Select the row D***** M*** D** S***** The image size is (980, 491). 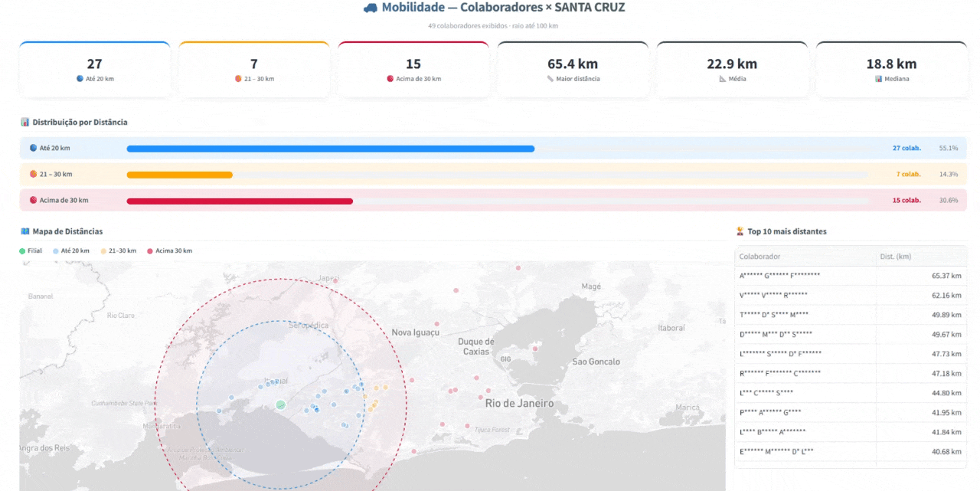851,335
